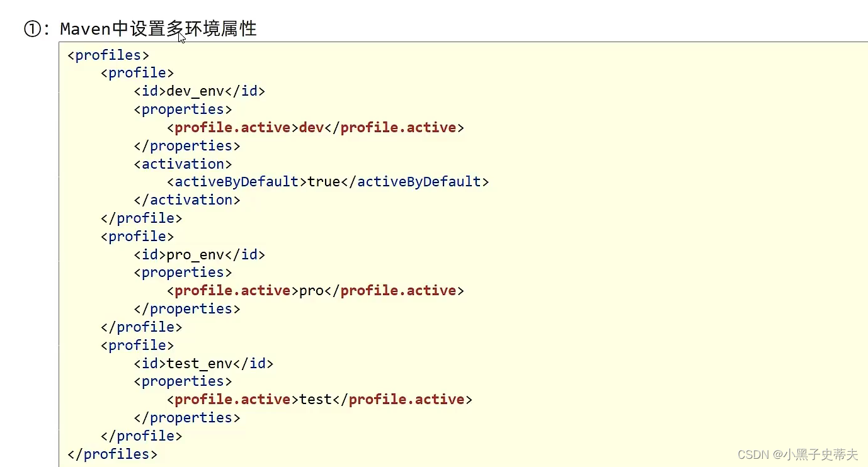The width and height of the screenshot is (868, 467).
Task: Click the "<properties>" tag directly below test_env id
Action: point(183,381)
